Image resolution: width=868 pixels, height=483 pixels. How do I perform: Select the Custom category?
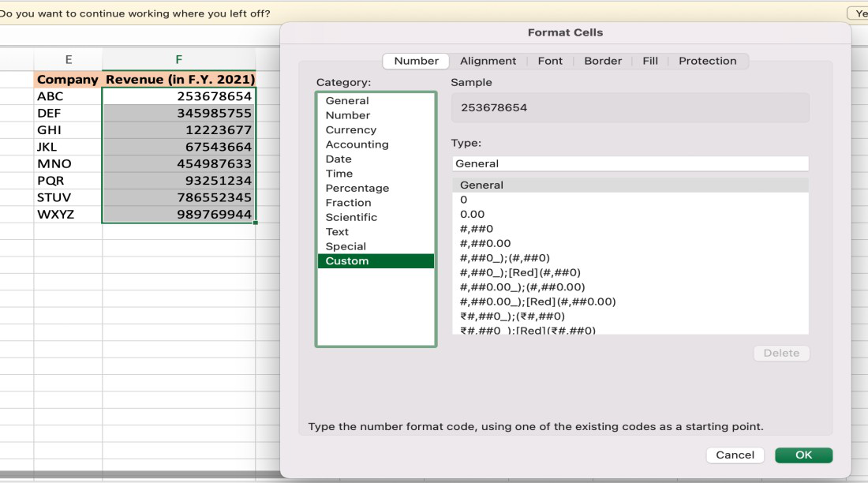click(376, 261)
